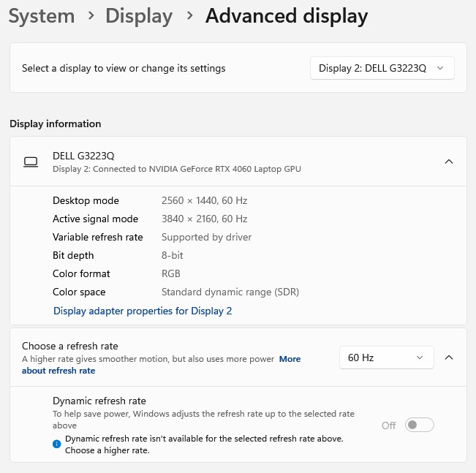Image resolution: width=476 pixels, height=473 pixels.
Task: Go to System in the breadcrumb
Action: click(x=42, y=16)
